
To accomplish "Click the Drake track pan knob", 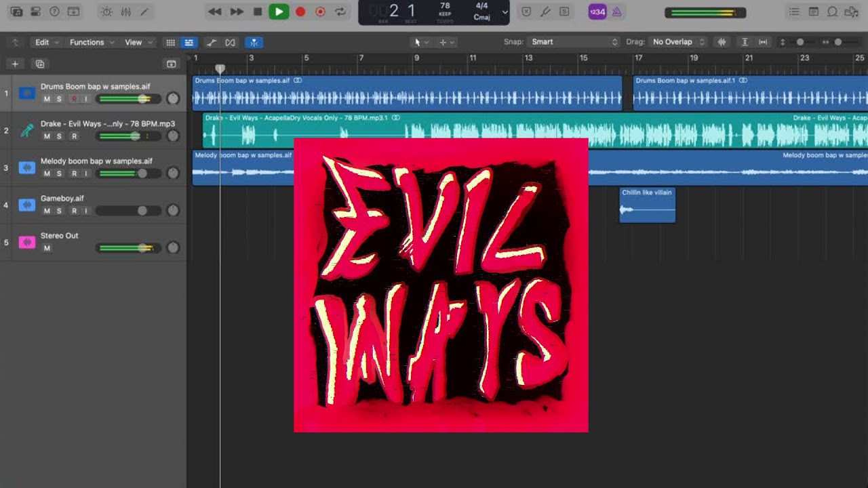I will 173,136.
